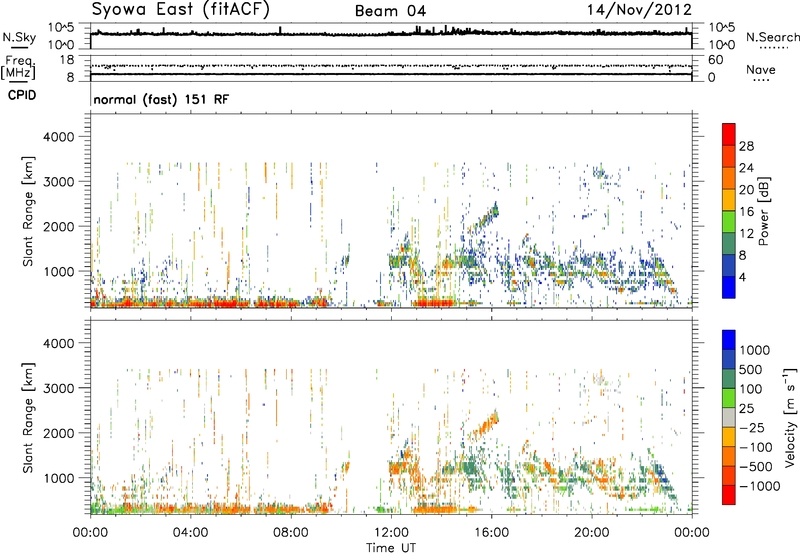Click the '10^5' label on the N.Search axis

click(x=721, y=28)
